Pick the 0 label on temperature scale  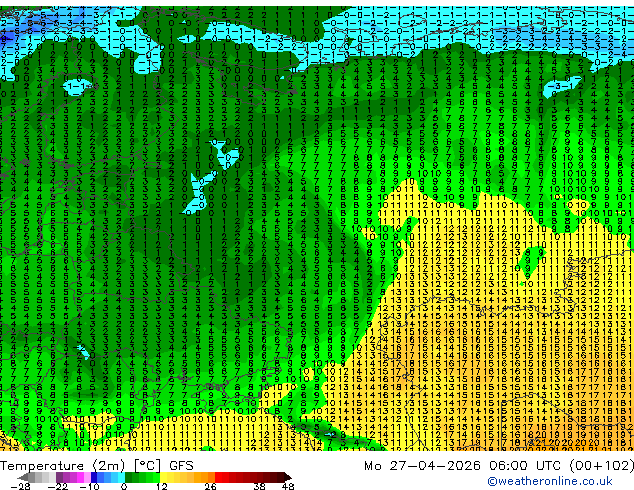point(124,486)
